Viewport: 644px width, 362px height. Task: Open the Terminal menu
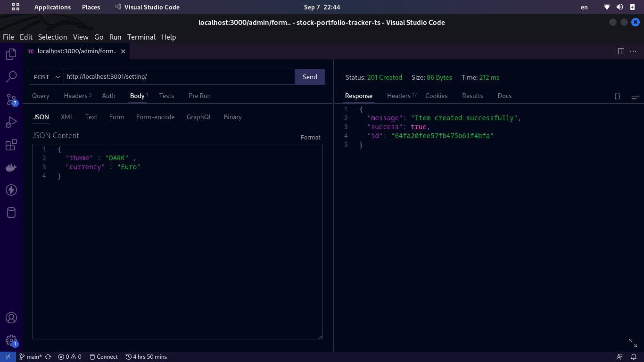[141, 37]
